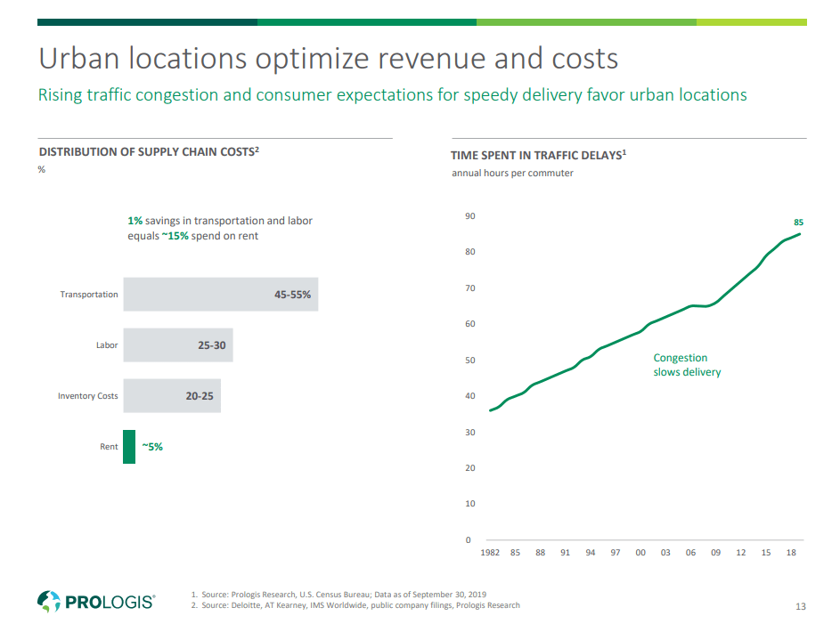840x632 pixels.
Task: Select the Inventory Costs bar
Action: tap(172, 395)
